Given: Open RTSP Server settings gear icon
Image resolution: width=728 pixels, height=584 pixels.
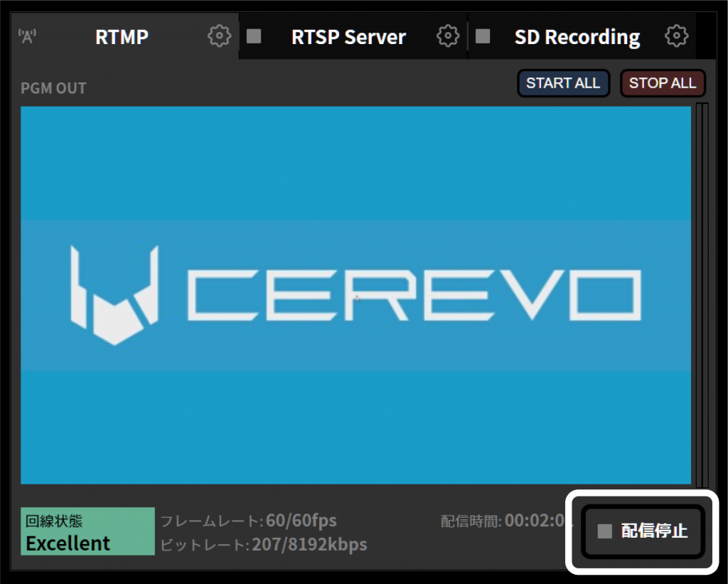Looking at the screenshot, I should coord(448,36).
